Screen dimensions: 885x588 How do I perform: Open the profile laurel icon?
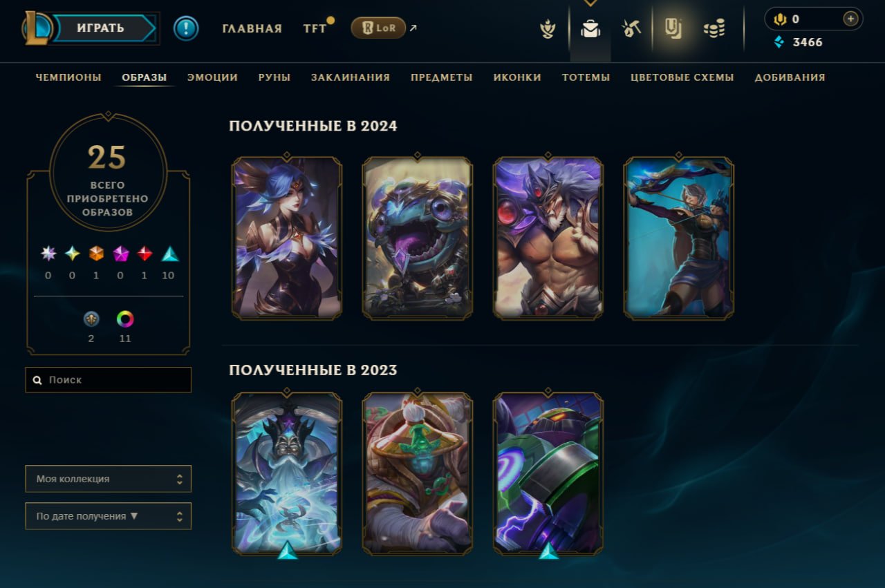[548, 29]
